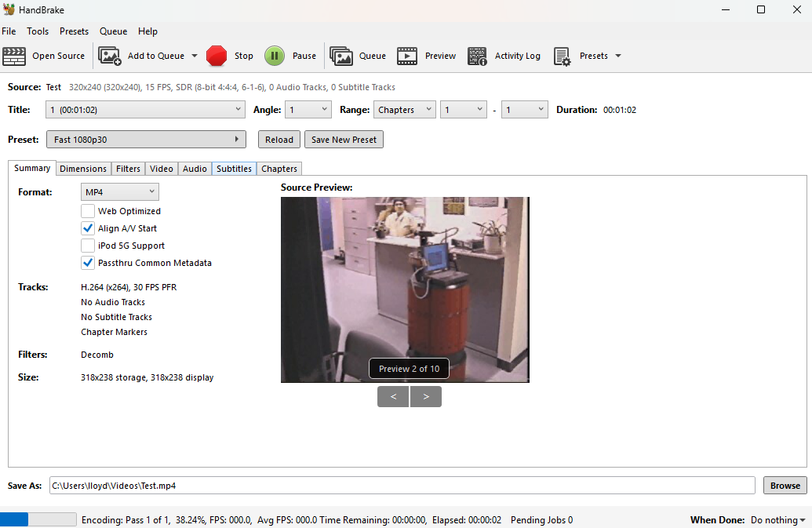The height and width of the screenshot is (528, 812).
Task: Open the When Done dropdown
Action: 777,519
